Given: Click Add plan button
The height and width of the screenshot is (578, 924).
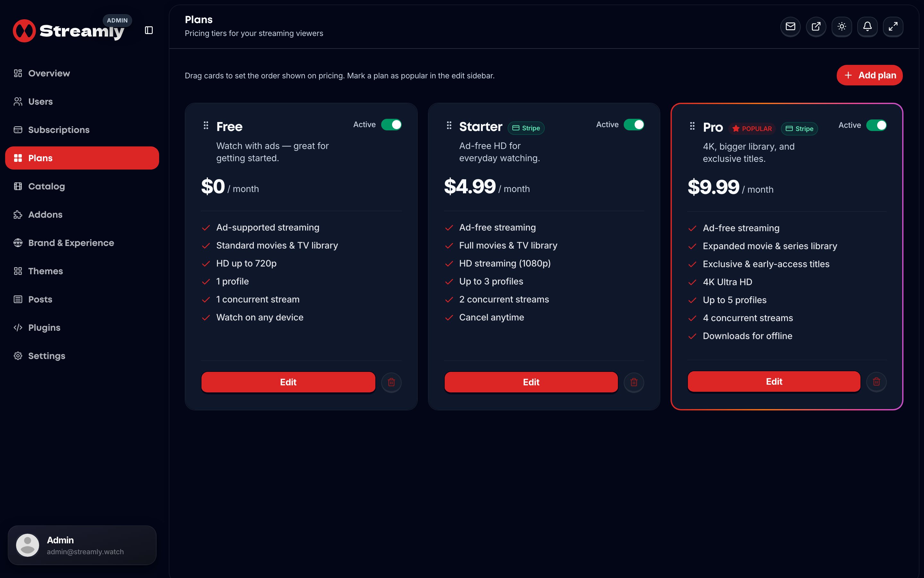Looking at the screenshot, I should [869, 75].
